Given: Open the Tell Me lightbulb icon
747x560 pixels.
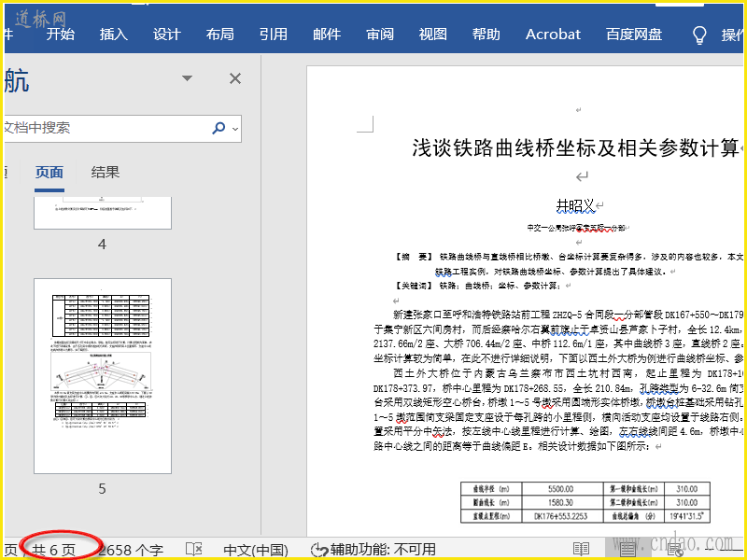Looking at the screenshot, I should tap(699, 35).
